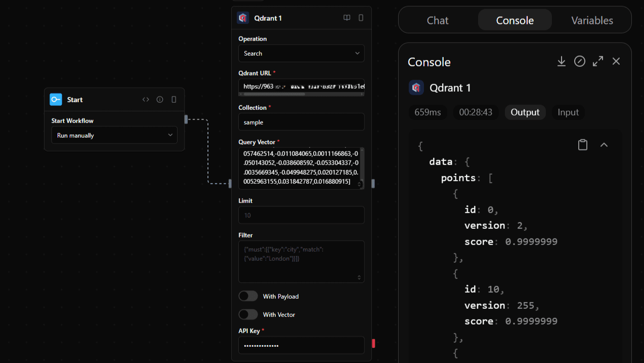The image size is (644, 363).
Task: Open the Qdrant 1 node documentation icon
Action: pyautogui.click(x=347, y=17)
